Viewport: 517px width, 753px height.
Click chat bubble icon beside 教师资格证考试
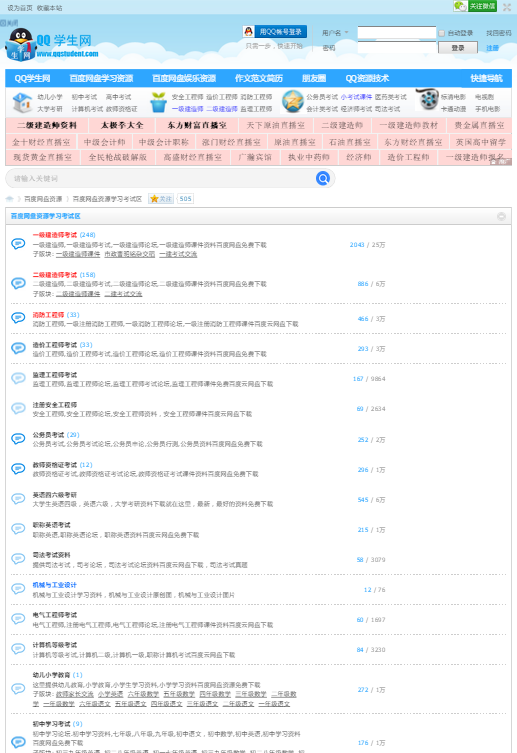point(18,469)
